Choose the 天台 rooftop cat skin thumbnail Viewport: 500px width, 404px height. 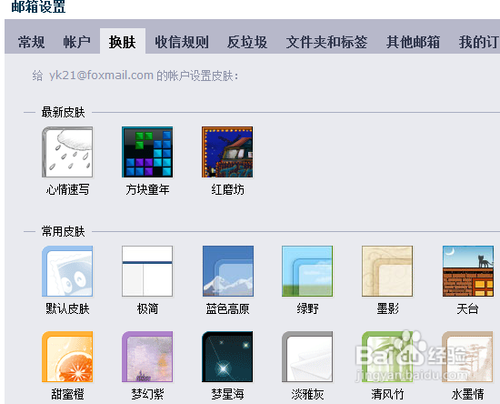click(468, 271)
